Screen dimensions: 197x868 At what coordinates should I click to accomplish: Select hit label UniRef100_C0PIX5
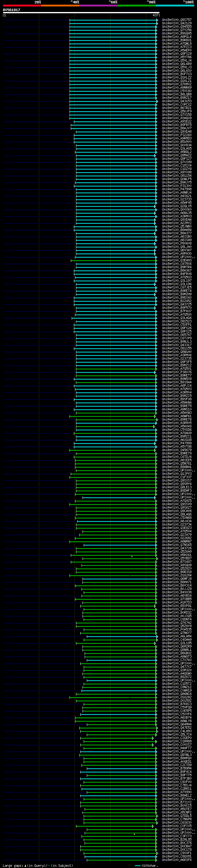click(176, 826)
